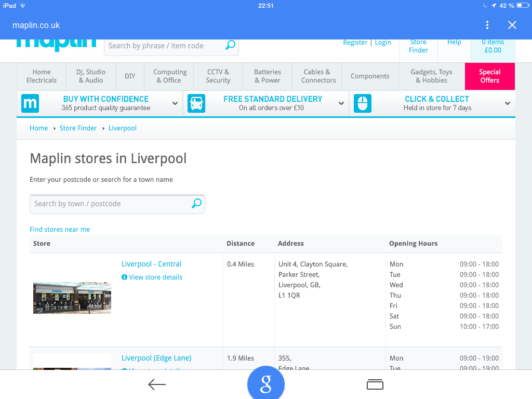Viewport: 532px width, 399px height.
Task: Tap the info icon beside View store details
Action: tap(124, 277)
